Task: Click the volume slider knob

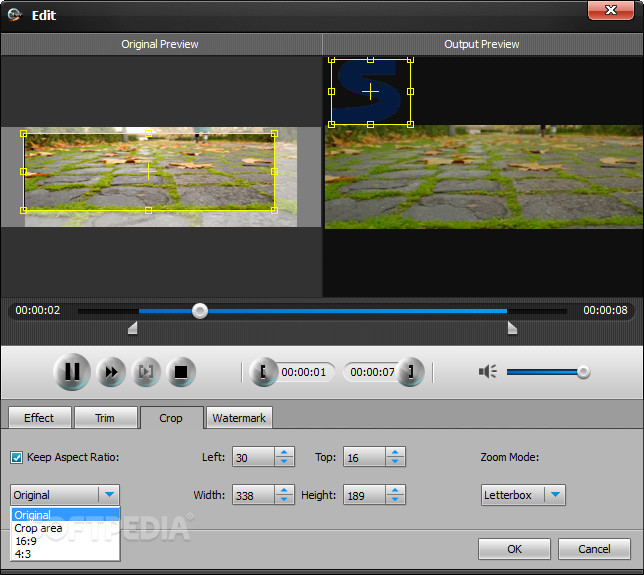Action: [583, 372]
